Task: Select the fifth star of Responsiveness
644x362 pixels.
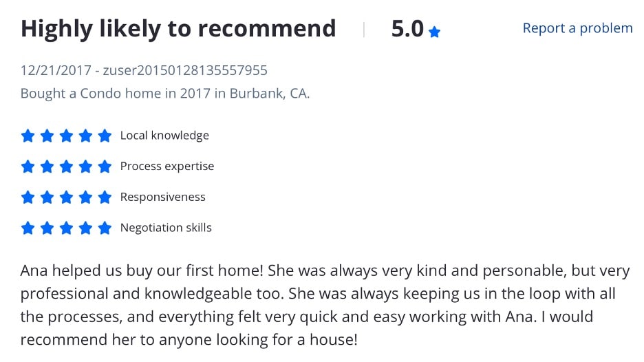Action: click(105, 198)
